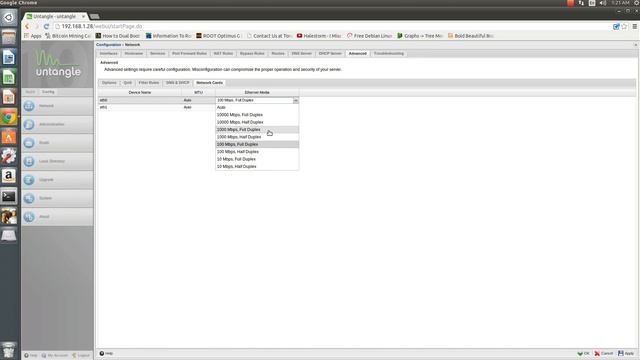
Task: Open the How to Dual Boot bookmark
Action: point(118,36)
